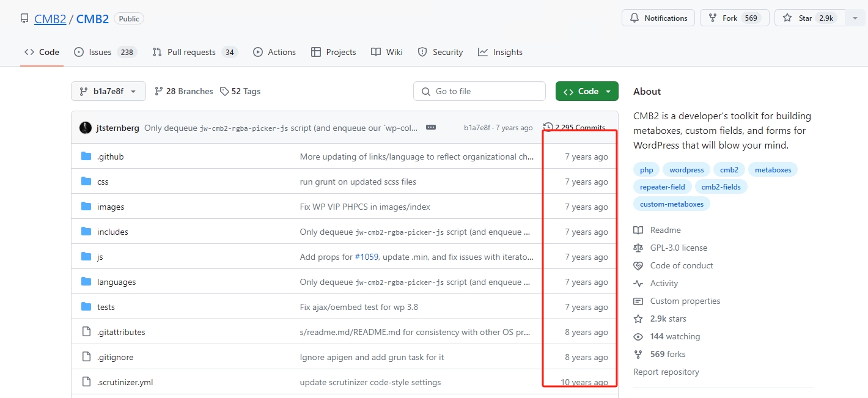Select the php topic tag
This screenshot has width=868, height=398.
647,170
